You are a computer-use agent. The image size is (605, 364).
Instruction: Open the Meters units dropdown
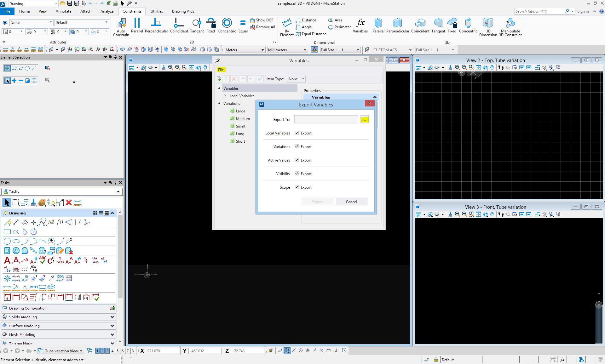pos(245,50)
